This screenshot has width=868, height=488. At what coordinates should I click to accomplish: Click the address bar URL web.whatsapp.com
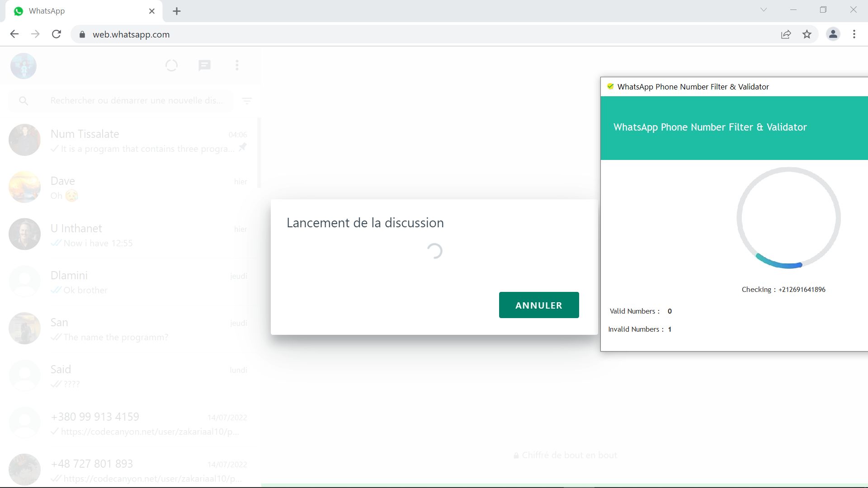pos(131,35)
